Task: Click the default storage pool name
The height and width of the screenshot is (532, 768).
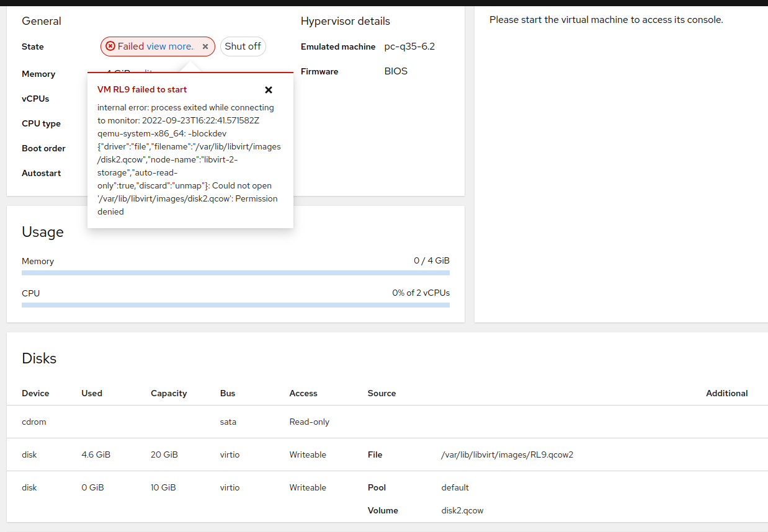Action: [455, 487]
